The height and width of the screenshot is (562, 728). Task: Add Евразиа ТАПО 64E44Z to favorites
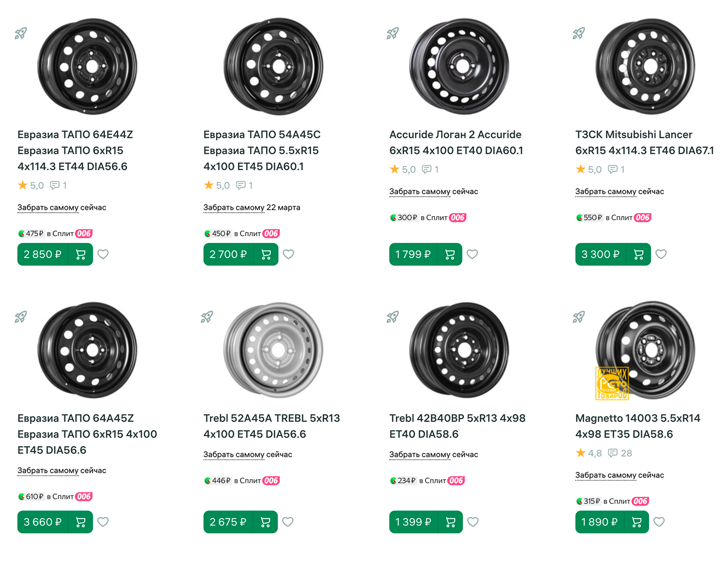pyautogui.click(x=103, y=254)
